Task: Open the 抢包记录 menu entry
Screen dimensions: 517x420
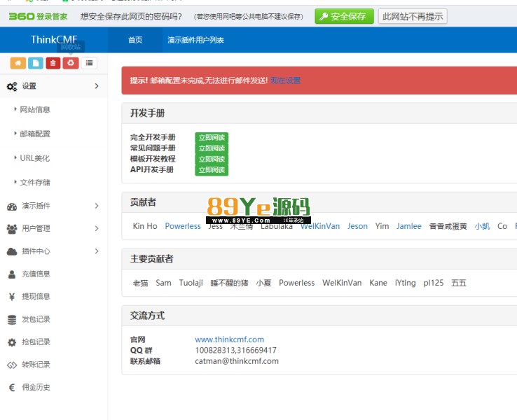Action: coord(36,342)
